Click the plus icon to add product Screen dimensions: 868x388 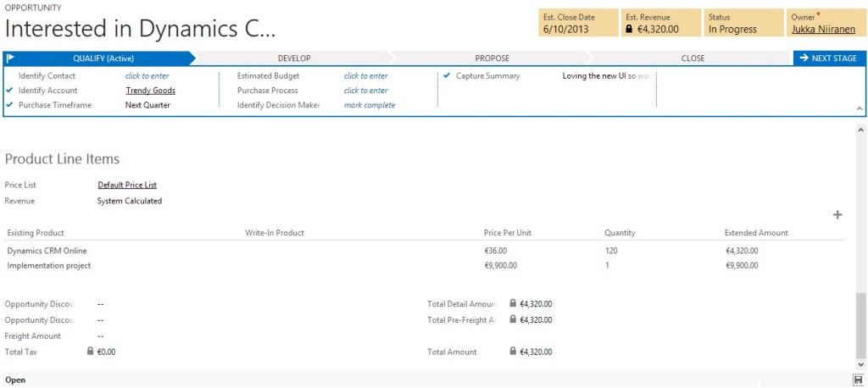point(837,215)
